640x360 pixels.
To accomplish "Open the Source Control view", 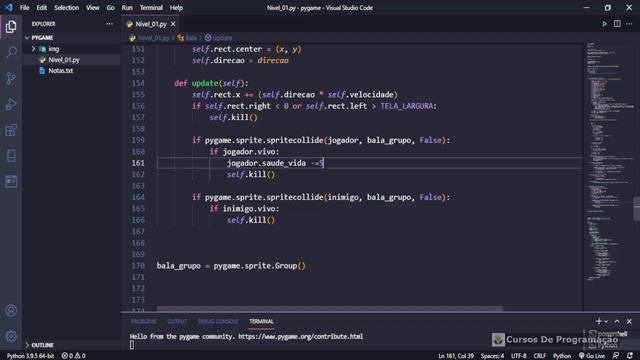I will 11,78.
